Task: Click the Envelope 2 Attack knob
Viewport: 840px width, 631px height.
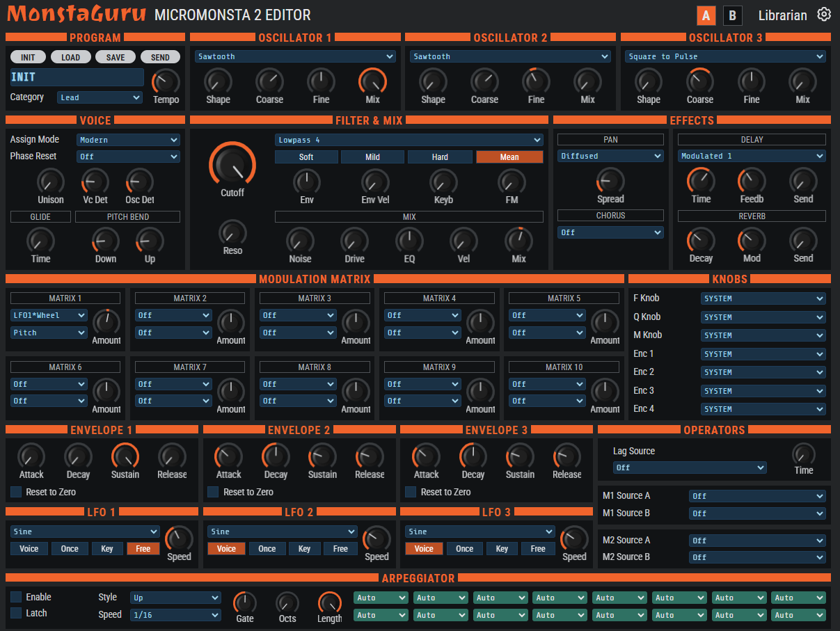Action: (x=228, y=456)
